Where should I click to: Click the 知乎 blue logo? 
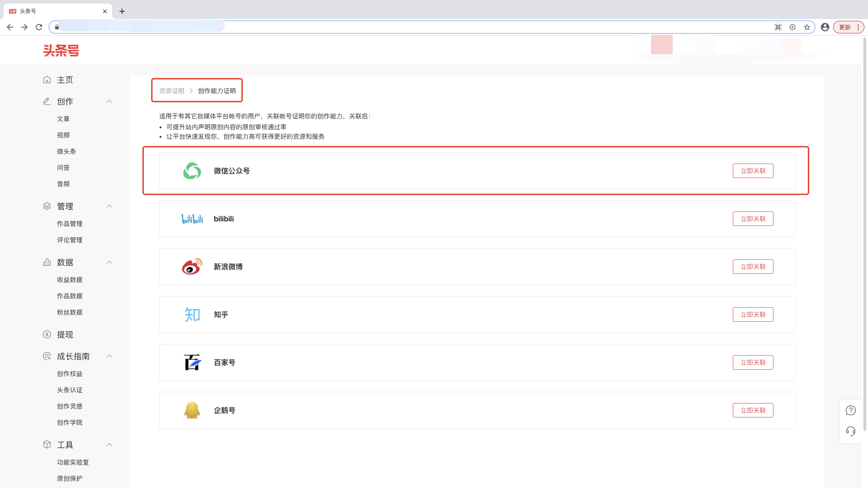pos(192,314)
